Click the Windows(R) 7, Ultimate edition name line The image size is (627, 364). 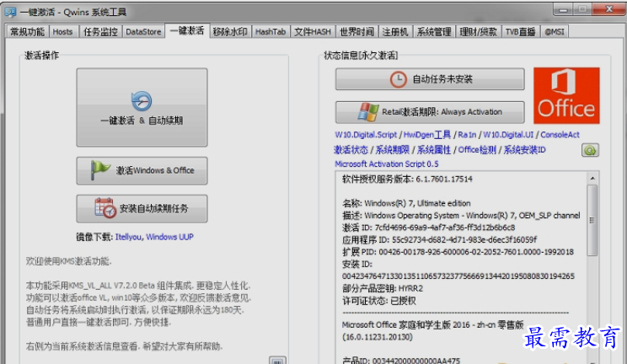pyautogui.click(x=406, y=203)
